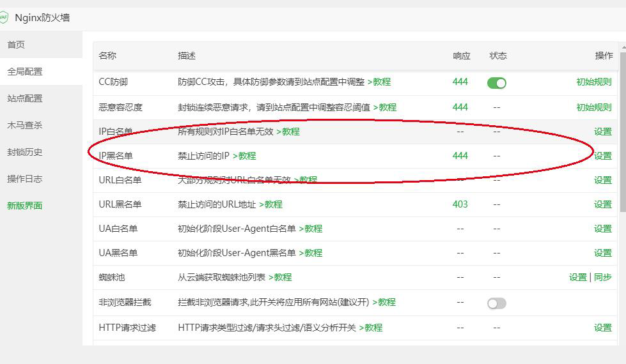This screenshot has width=626, height=364.
Task: Click the 描述 column header
Action: click(187, 56)
